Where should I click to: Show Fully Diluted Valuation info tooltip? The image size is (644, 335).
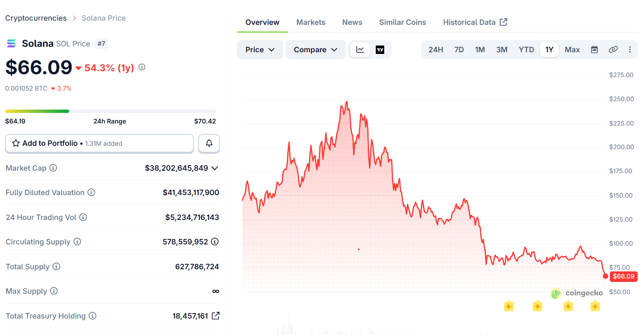coord(91,192)
